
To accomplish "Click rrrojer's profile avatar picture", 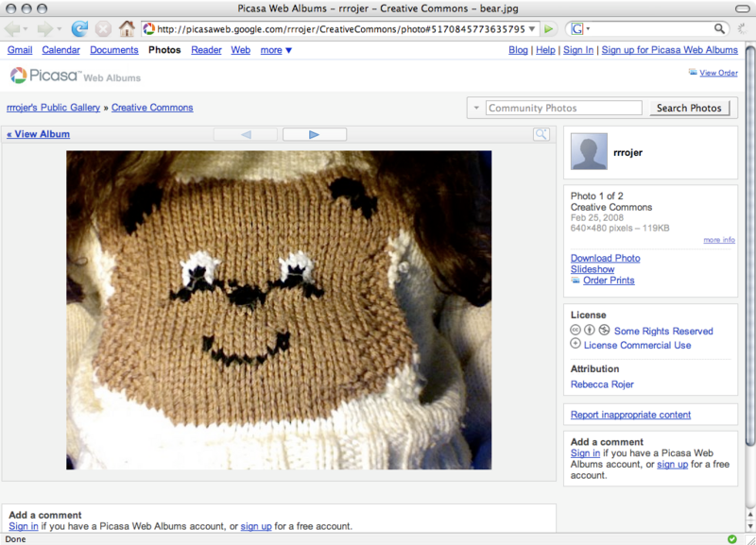I will point(589,152).
